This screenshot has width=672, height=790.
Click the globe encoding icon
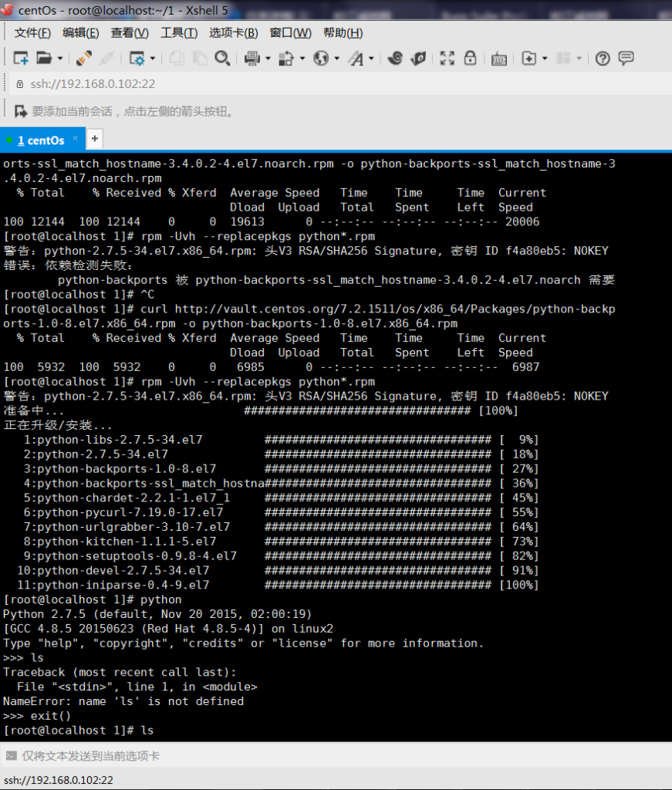tap(321, 59)
